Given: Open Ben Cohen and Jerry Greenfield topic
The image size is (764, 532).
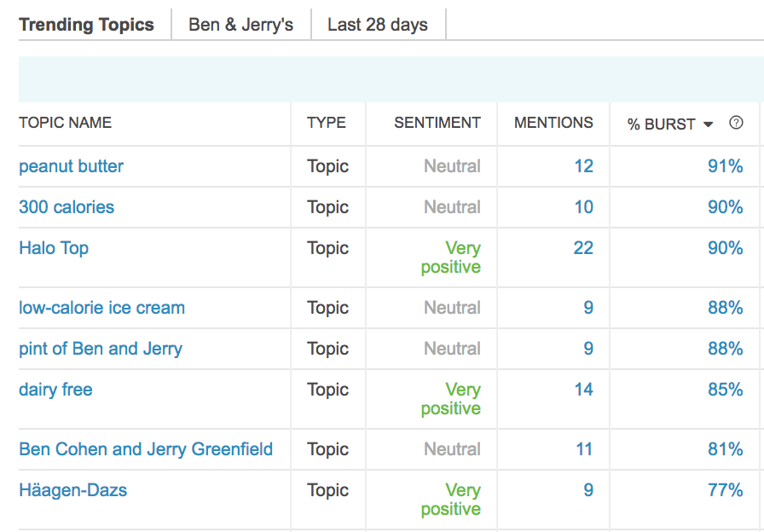Looking at the screenshot, I should tap(146, 449).
